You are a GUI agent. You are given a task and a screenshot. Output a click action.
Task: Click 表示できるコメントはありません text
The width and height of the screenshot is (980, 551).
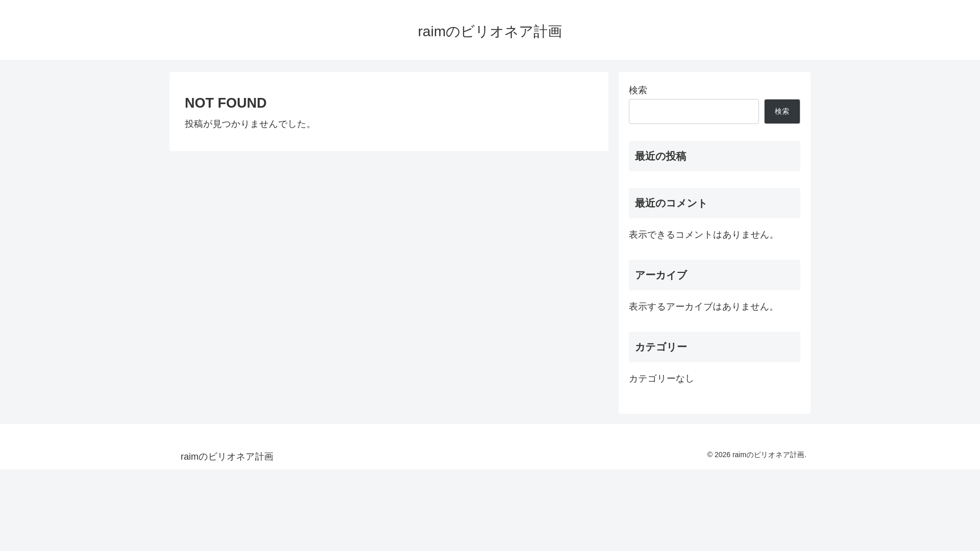(x=703, y=235)
